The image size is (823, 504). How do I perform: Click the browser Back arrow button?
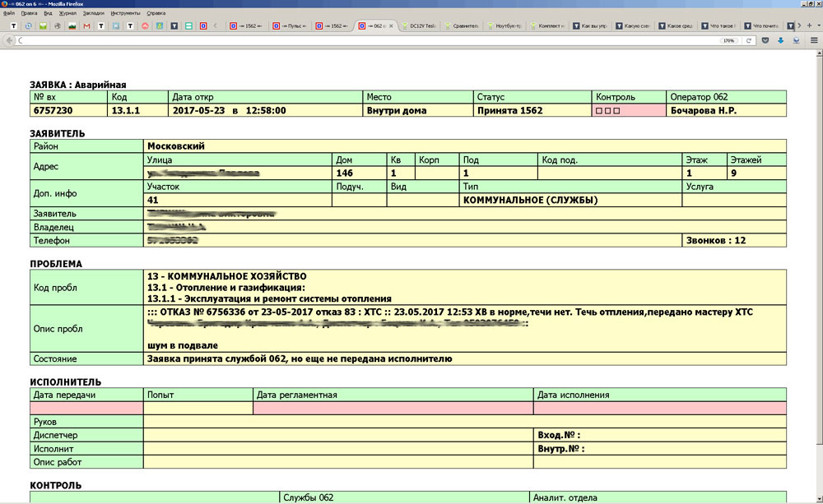tap(8, 39)
